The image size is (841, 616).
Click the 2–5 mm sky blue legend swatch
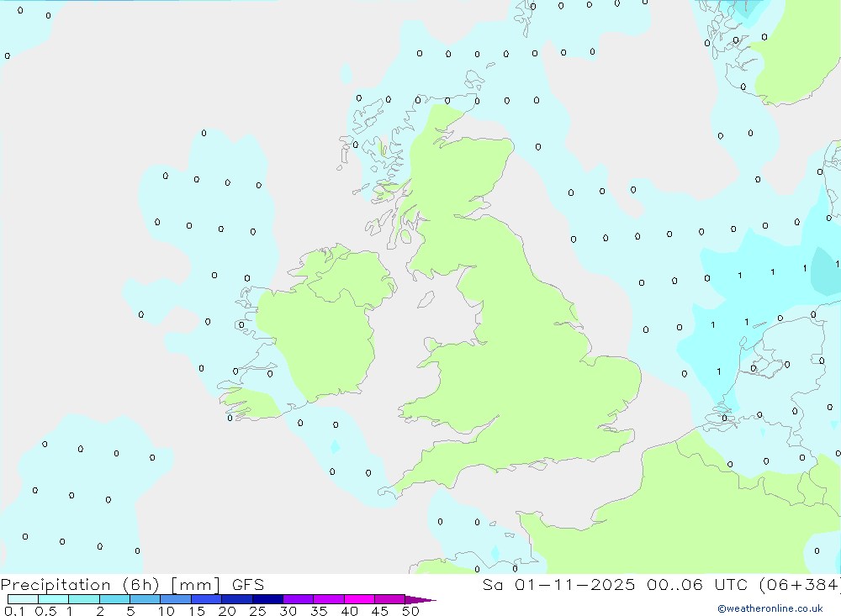tap(114, 599)
